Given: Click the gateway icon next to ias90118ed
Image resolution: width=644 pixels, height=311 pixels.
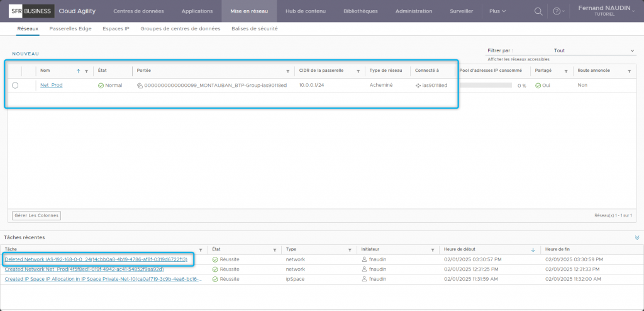Looking at the screenshot, I should (418, 86).
